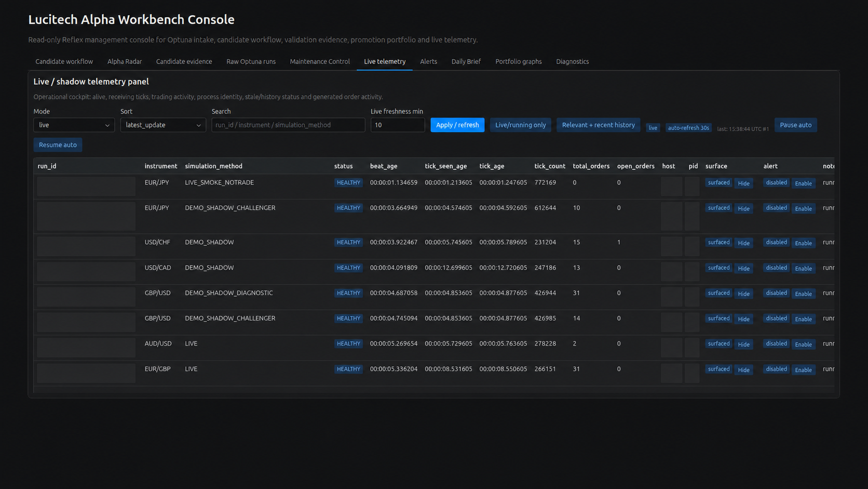Go to the Raw Optuna runs tab

click(x=251, y=61)
